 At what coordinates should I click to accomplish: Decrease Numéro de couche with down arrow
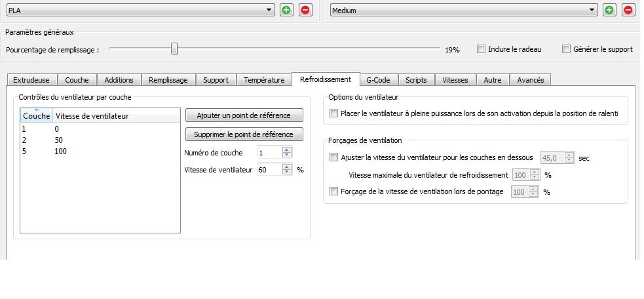pyautogui.click(x=287, y=155)
